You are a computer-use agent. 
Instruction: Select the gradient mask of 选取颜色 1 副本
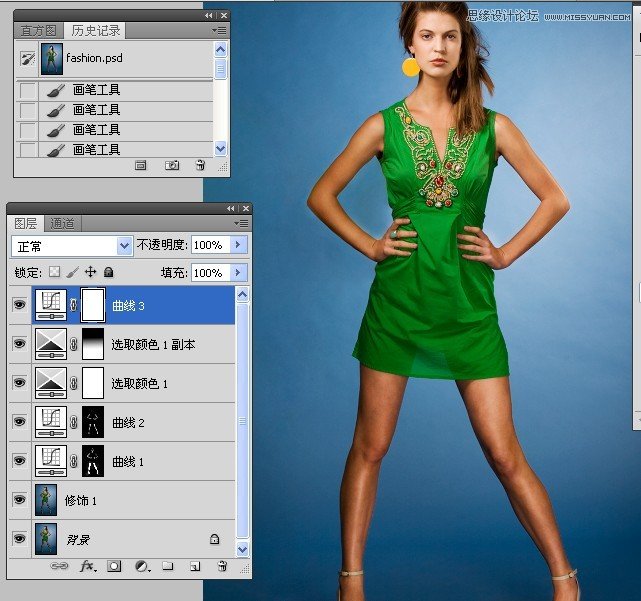pos(93,344)
